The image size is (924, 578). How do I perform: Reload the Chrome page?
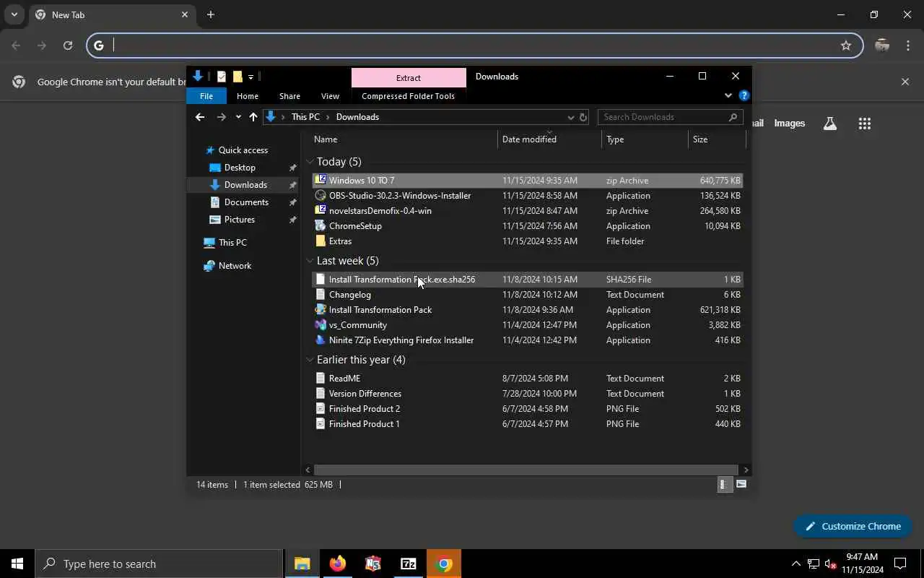click(68, 46)
